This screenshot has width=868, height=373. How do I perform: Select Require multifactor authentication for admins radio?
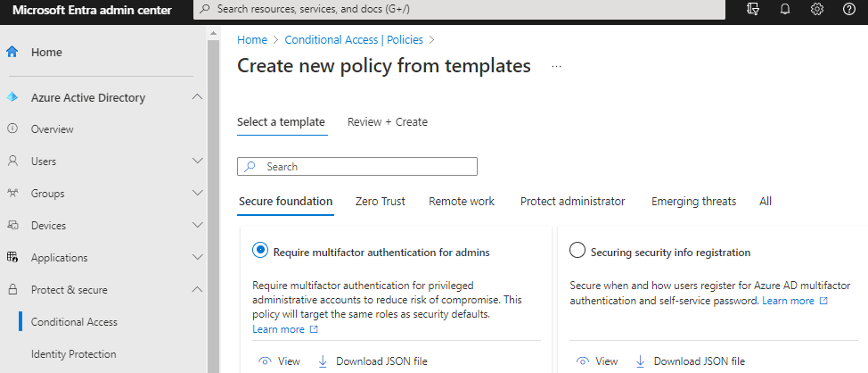[x=260, y=252]
